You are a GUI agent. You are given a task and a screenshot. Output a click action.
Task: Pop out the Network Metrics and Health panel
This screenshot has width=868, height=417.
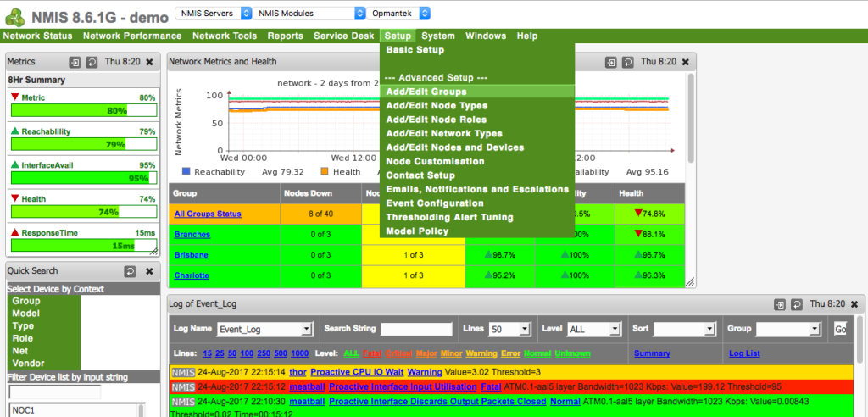point(611,62)
